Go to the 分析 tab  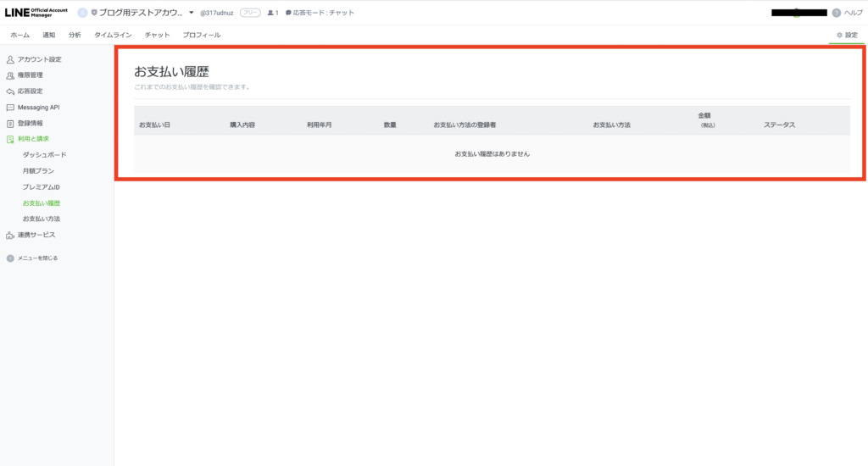click(75, 35)
